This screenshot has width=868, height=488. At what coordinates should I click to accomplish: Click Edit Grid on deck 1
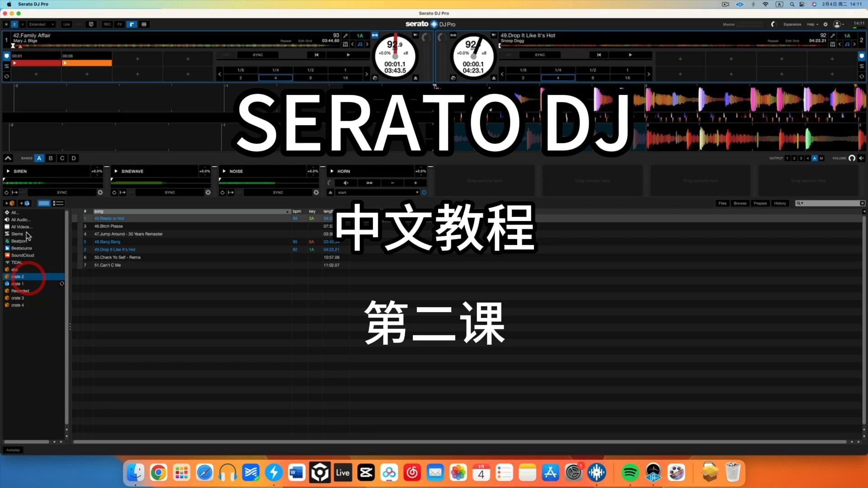pyautogui.click(x=305, y=41)
